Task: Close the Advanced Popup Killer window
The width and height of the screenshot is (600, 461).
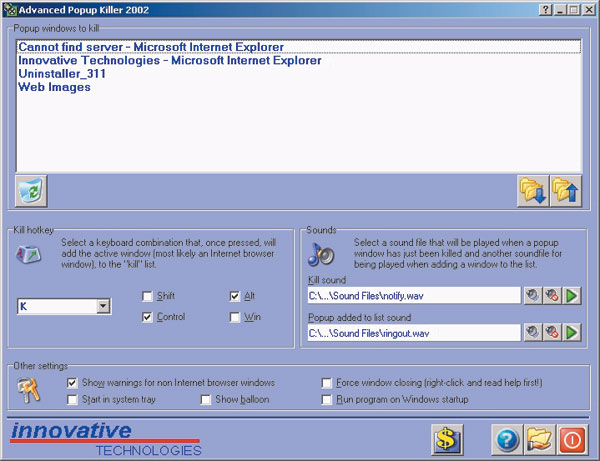Action: pos(589,10)
